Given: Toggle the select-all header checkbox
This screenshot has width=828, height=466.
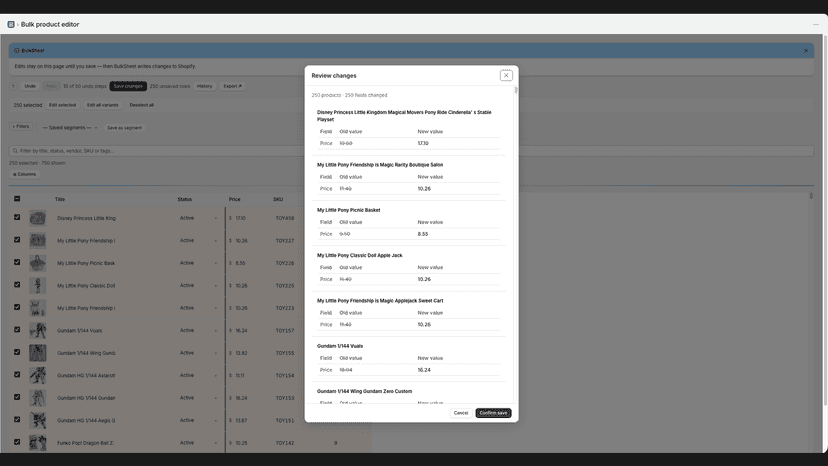Looking at the screenshot, I should click(17, 199).
